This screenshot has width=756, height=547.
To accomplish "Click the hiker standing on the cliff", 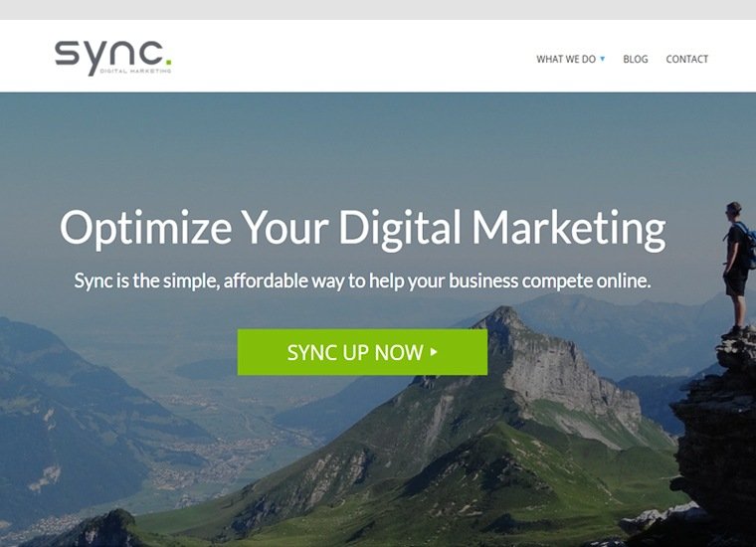I will tap(738, 269).
